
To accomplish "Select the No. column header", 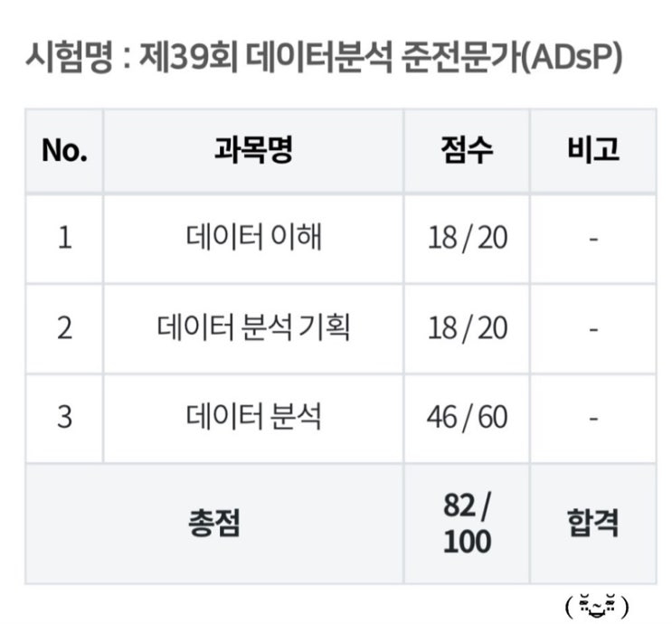I will point(64,150).
